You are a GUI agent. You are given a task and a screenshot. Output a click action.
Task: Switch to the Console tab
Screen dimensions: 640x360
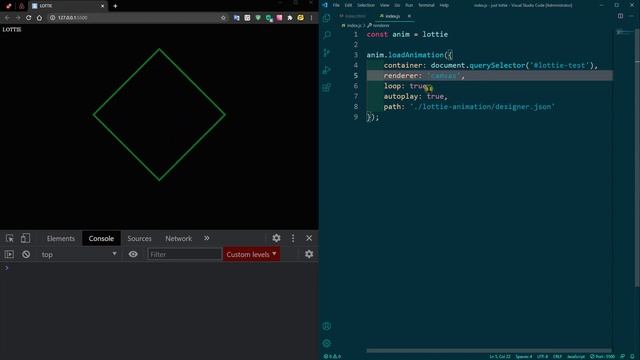click(101, 238)
